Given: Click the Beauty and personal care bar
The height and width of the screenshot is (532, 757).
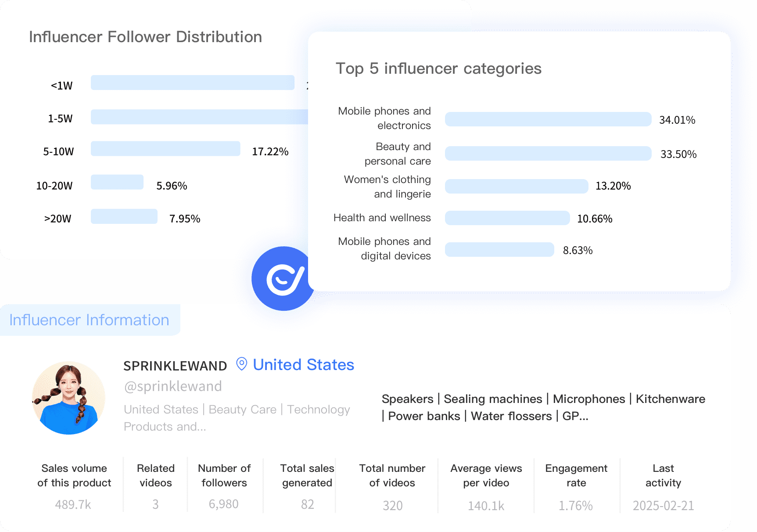Looking at the screenshot, I should click(548, 154).
